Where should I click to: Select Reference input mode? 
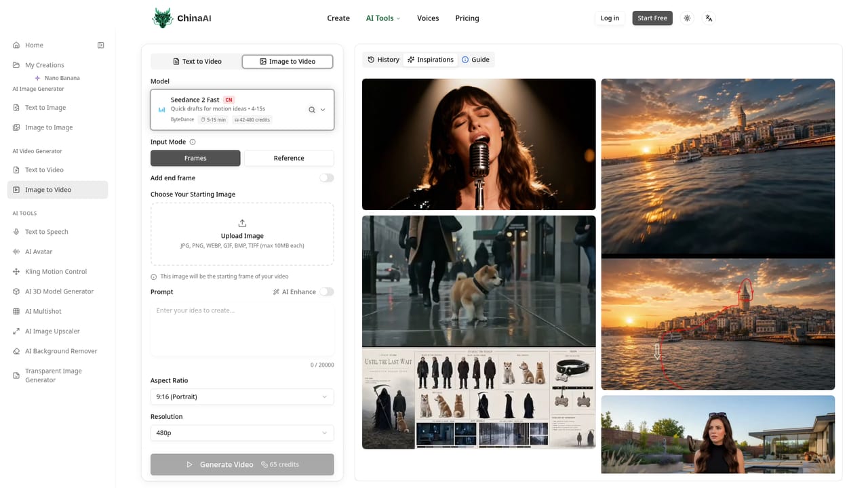(289, 158)
